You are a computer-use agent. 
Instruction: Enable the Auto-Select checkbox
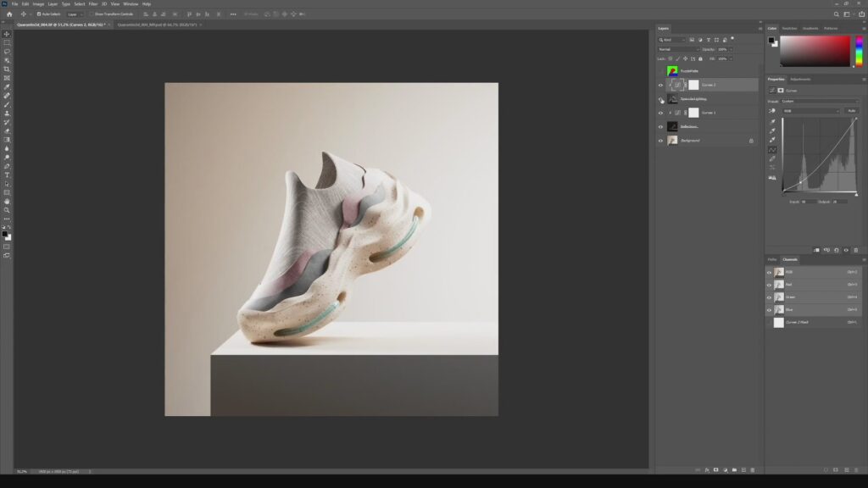39,14
